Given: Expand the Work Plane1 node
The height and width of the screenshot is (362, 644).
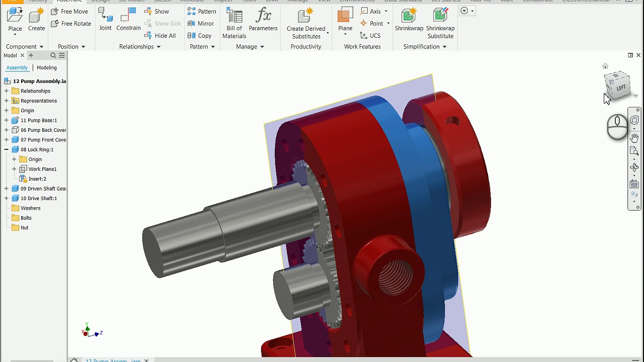Looking at the screenshot, I should pos(15,169).
